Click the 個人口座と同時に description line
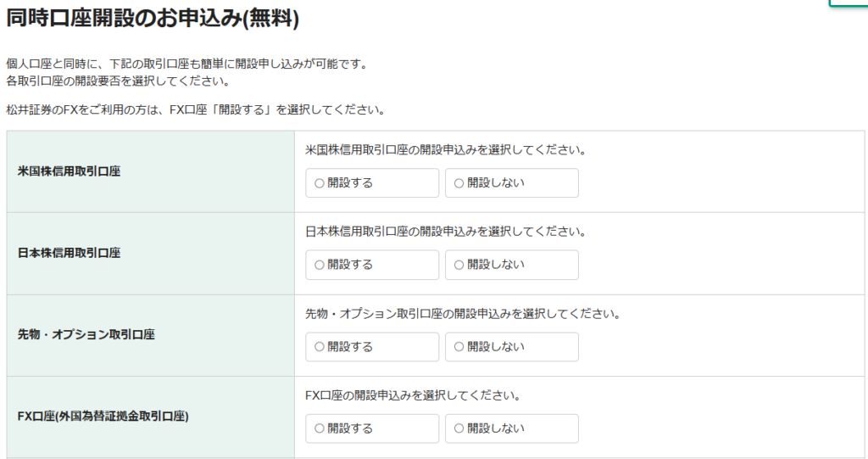Viewport: 868px width, 459px height. (x=186, y=64)
